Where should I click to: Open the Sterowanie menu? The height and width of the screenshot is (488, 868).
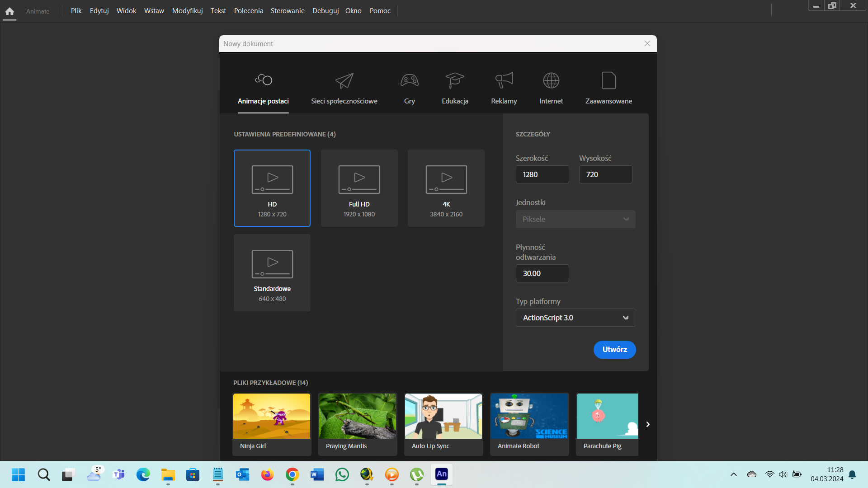click(288, 11)
